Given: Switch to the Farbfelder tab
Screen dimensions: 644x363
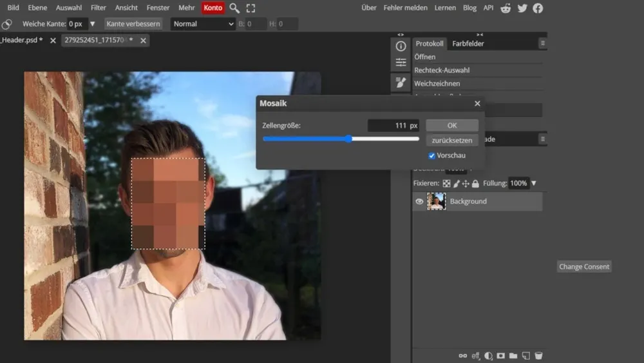Looking at the screenshot, I should (468, 43).
